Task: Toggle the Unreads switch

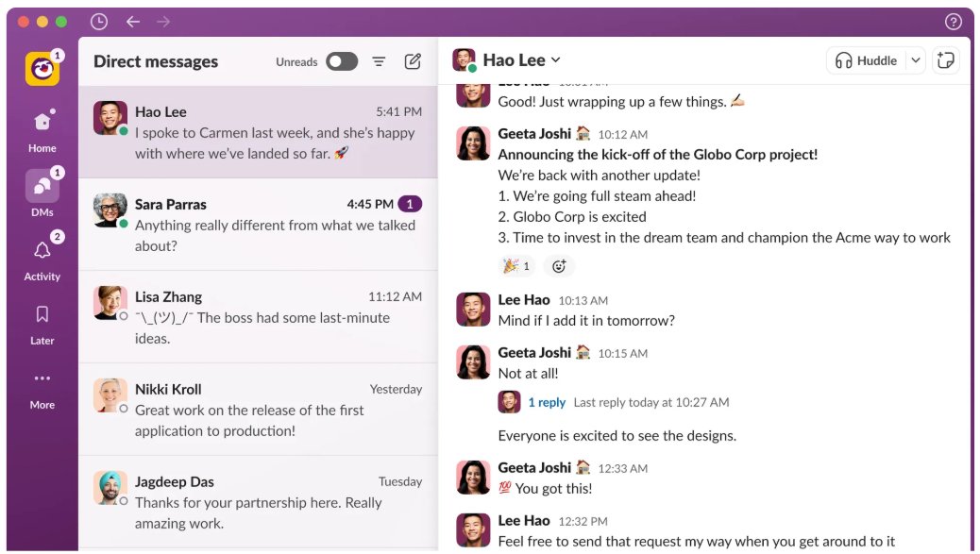Action: [x=342, y=60]
